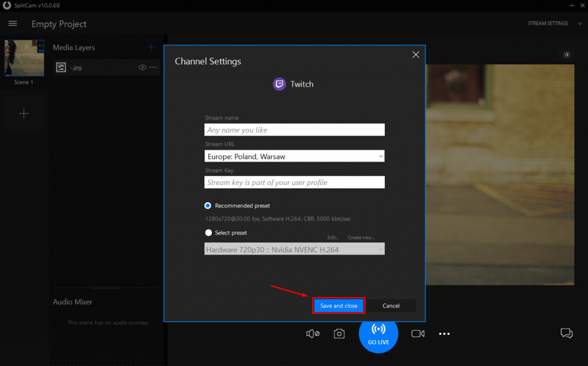Open the hamburger main menu

point(13,24)
